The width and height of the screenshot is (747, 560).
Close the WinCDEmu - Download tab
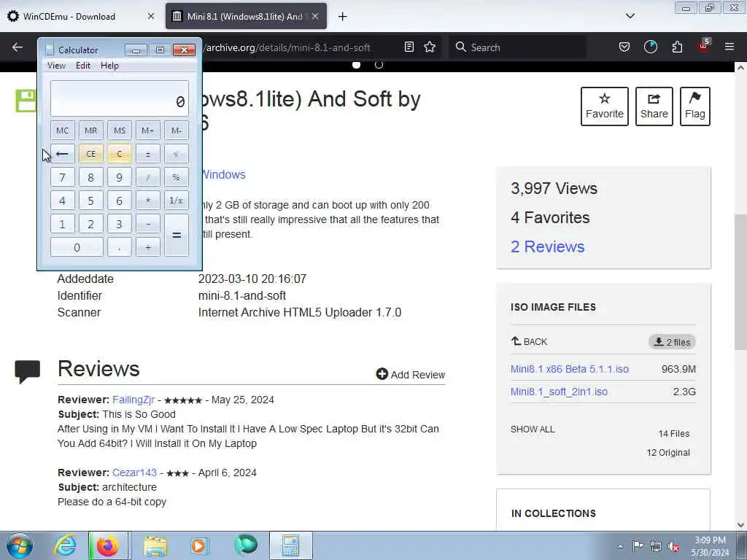pyautogui.click(x=150, y=16)
